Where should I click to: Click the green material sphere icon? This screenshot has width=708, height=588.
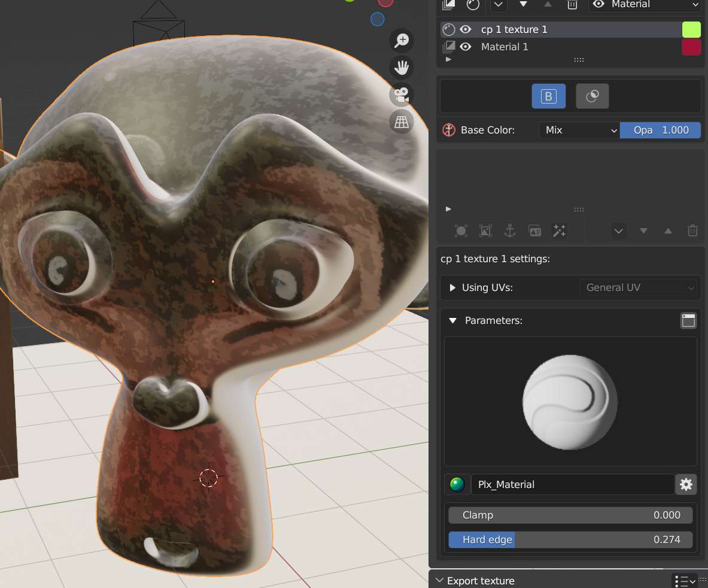coord(457,484)
